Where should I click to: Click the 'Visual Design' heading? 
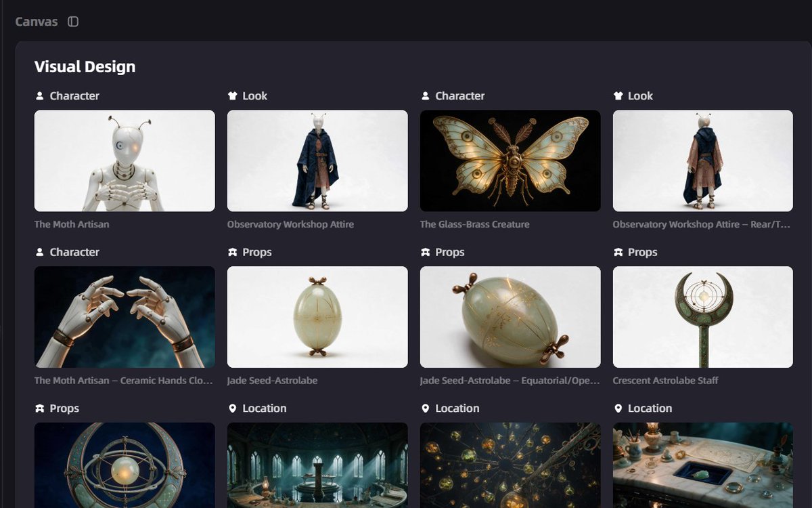(x=85, y=66)
